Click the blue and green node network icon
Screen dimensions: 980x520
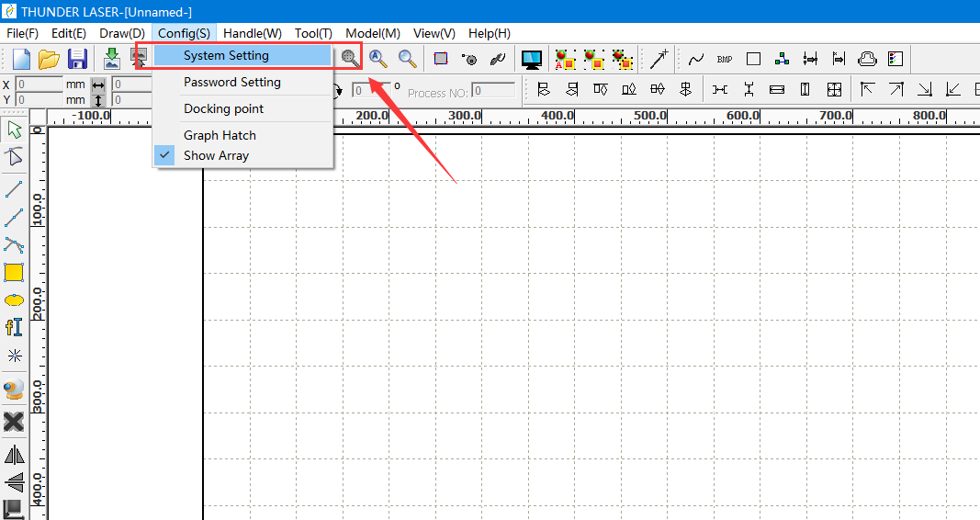782,59
